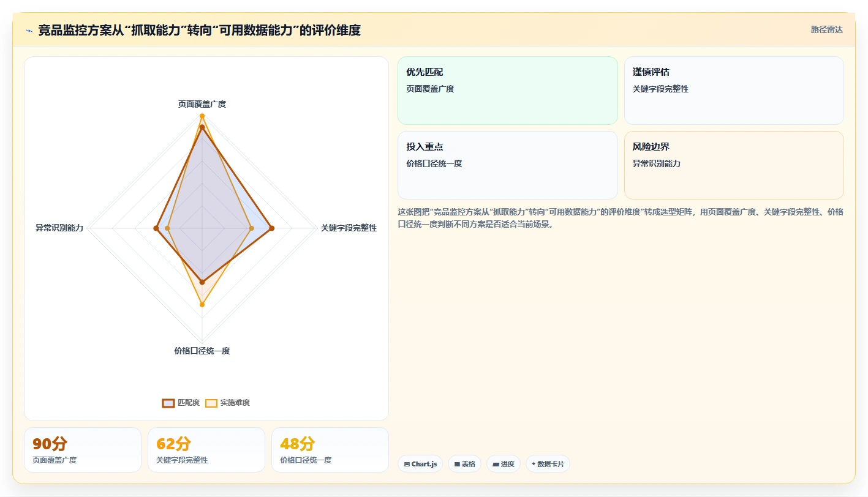Open the 谨慎评估 card
The width and height of the screenshot is (868, 497).
pyautogui.click(x=734, y=91)
